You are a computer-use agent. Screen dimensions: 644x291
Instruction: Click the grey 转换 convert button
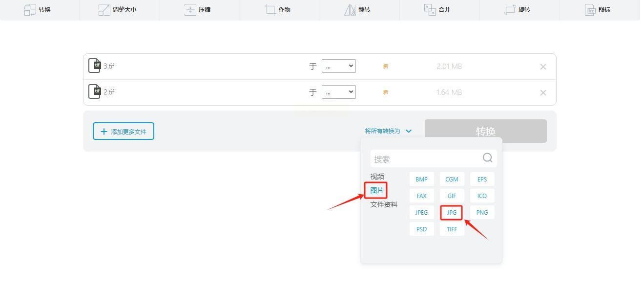tap(486, 131)
